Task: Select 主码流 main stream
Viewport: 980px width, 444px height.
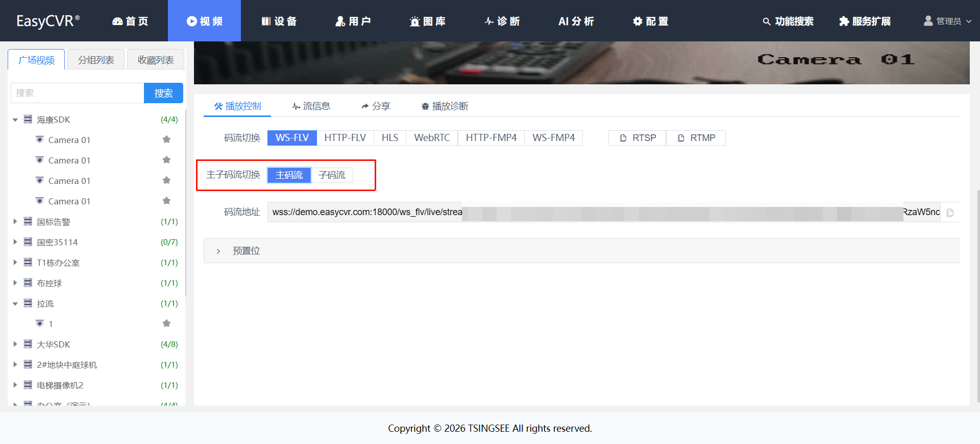Action: (289, 175)
